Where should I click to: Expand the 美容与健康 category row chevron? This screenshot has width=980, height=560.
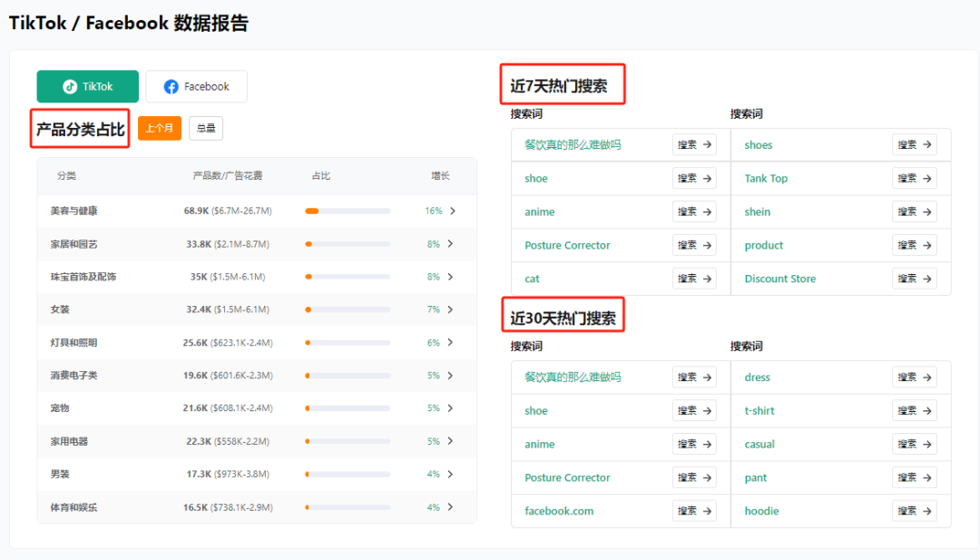pyautogui.click(x=453, y=211)
